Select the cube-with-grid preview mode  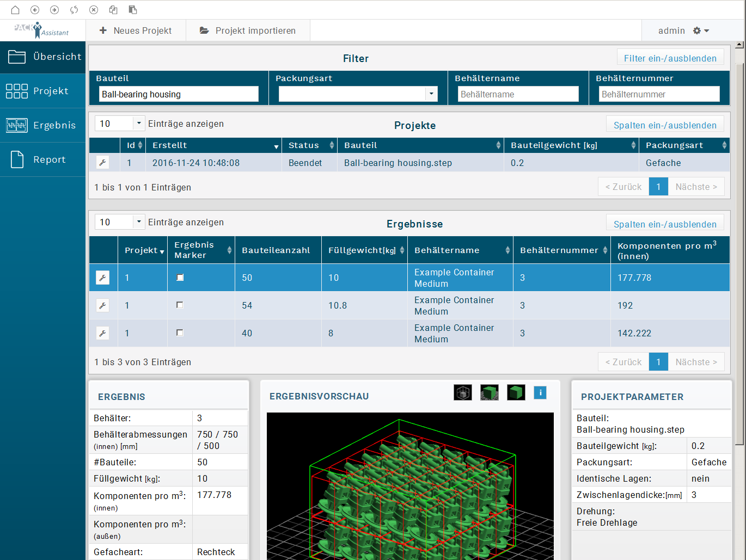tap(489, 392)
